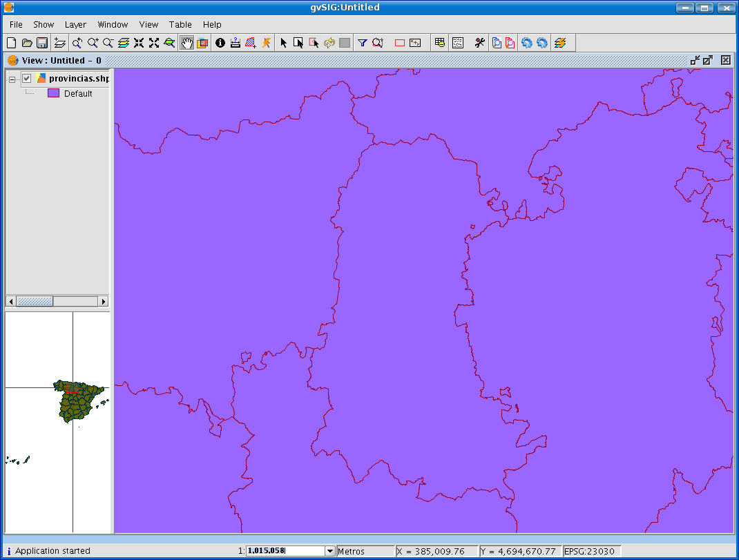This screenshot has width=739, height=560.
Task: Save project floppy disk icon
Action: (42, 43)
